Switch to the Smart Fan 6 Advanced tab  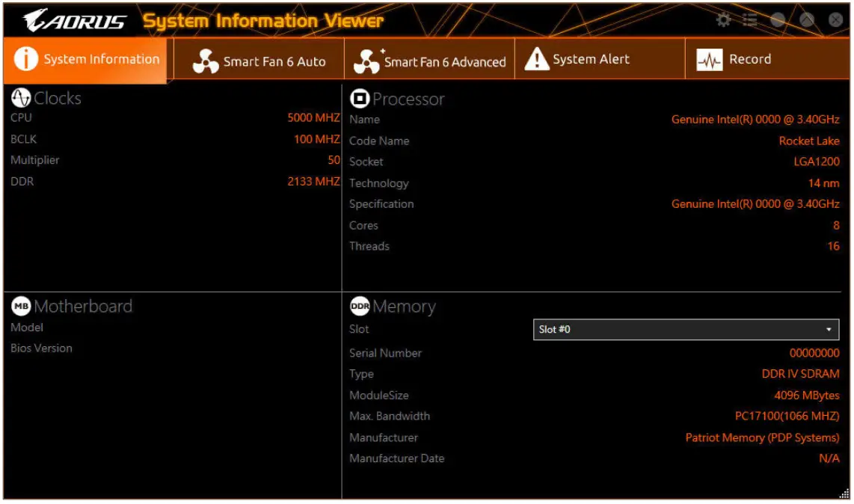(x=430, y=61)
